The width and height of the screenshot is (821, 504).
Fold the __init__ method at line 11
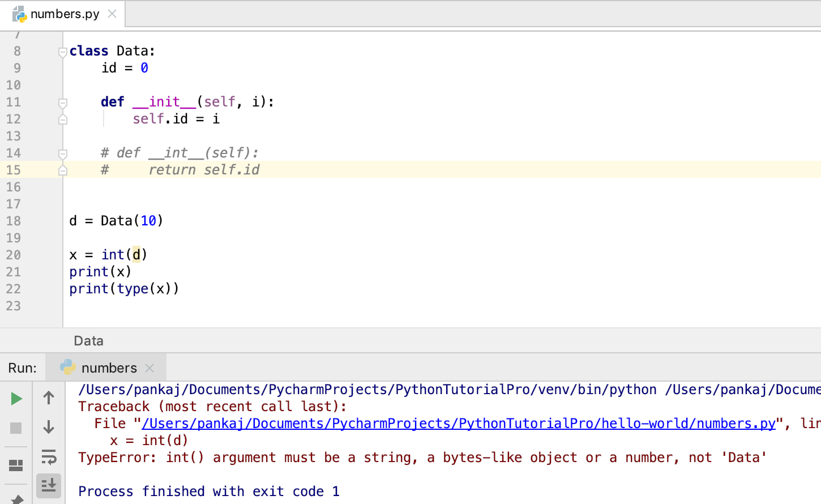pyautogui.click(x=63, y=102)
